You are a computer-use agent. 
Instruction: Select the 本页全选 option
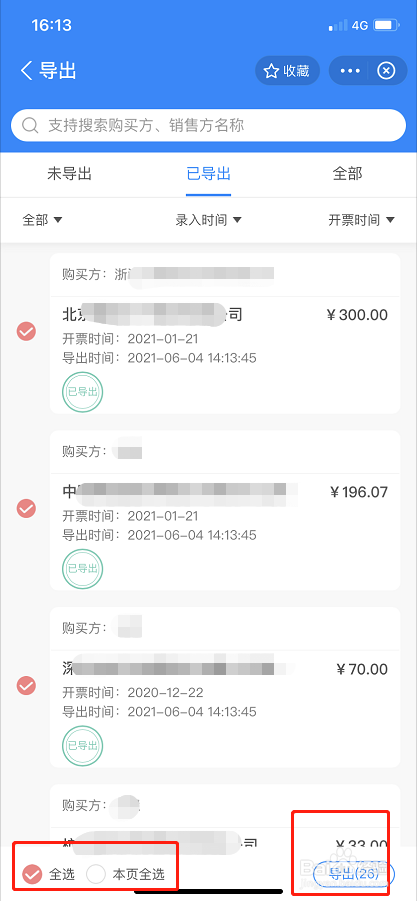point(126,874)
